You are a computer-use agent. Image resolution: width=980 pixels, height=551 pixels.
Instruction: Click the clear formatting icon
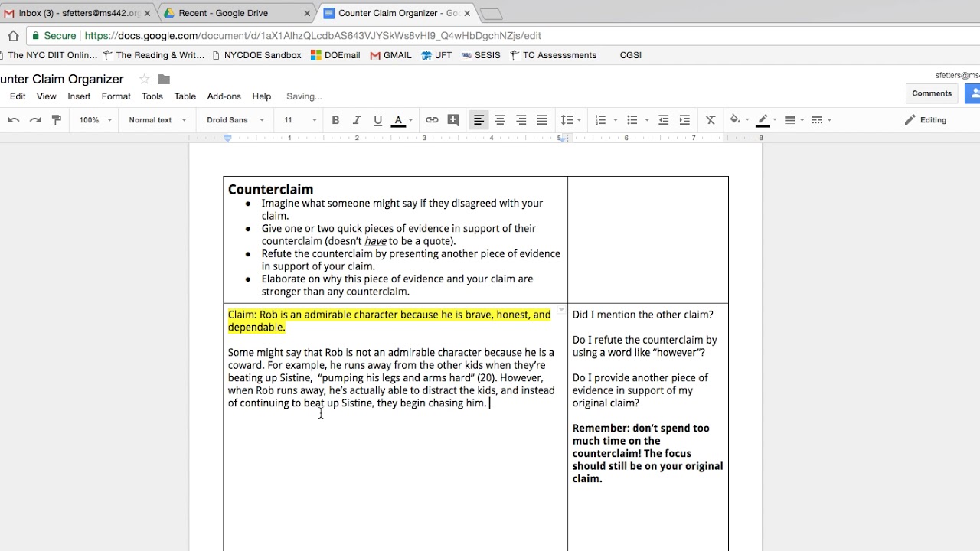click(x=710, y=120)
